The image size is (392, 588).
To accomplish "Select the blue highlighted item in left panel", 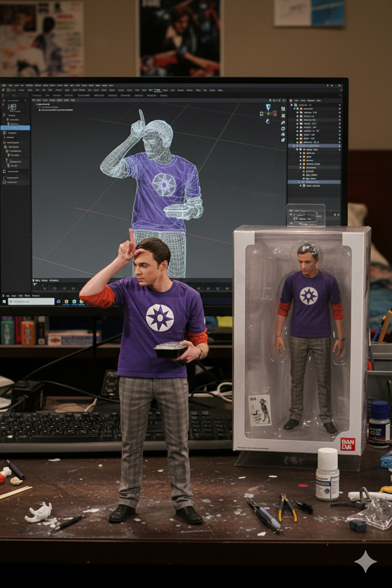I will pyautogui.click(x=15, y=128).
